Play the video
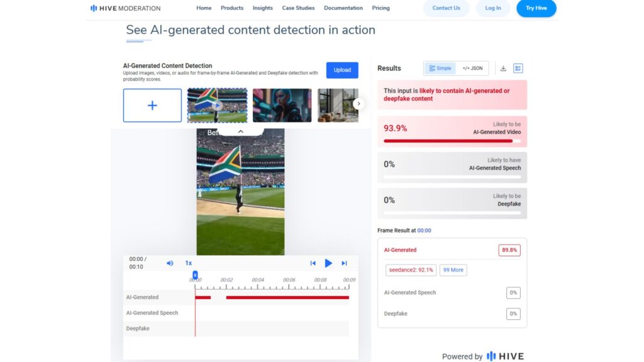This screenshot has width=644, height=362. [328, 263]
